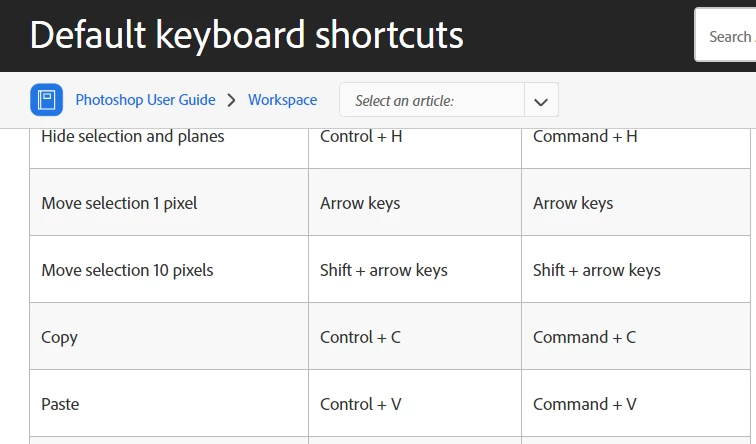Click the breadcrumb arrow before Workspace
756x444 pixels.
(x=231, y=100)
